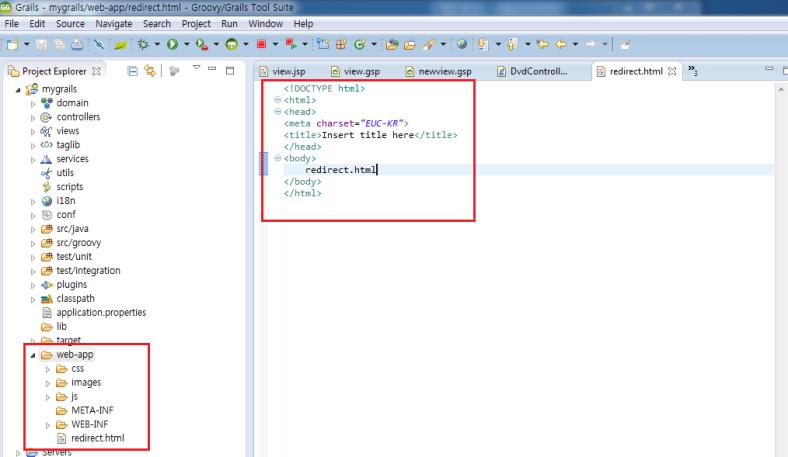Show hidden editor tabs list
The image size is (788, 457).
(693, 70)
